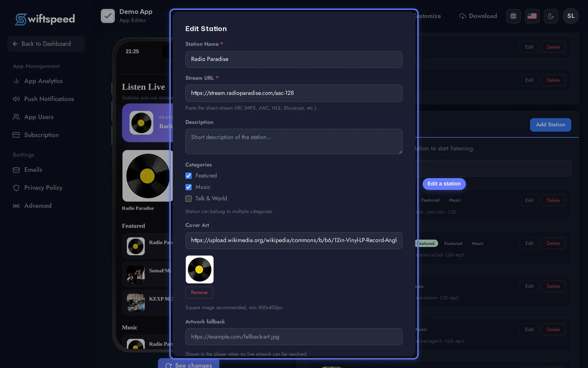Edit the groovesalad-128-mp3 station

pos(529,244)
